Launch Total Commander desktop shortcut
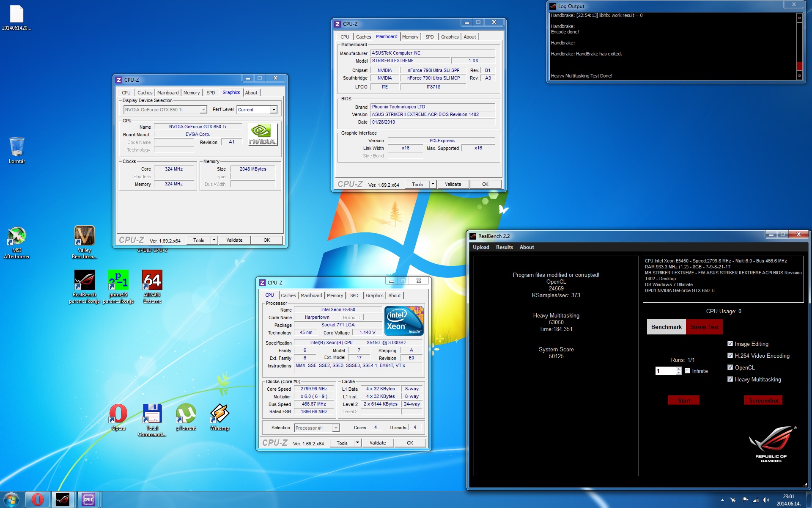 [152, 420]
